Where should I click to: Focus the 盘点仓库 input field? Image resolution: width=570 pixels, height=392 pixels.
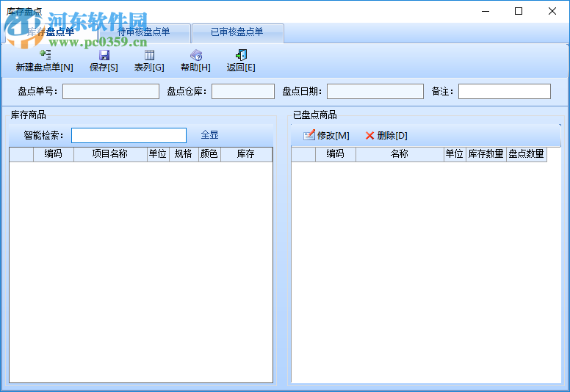(243, 92)
